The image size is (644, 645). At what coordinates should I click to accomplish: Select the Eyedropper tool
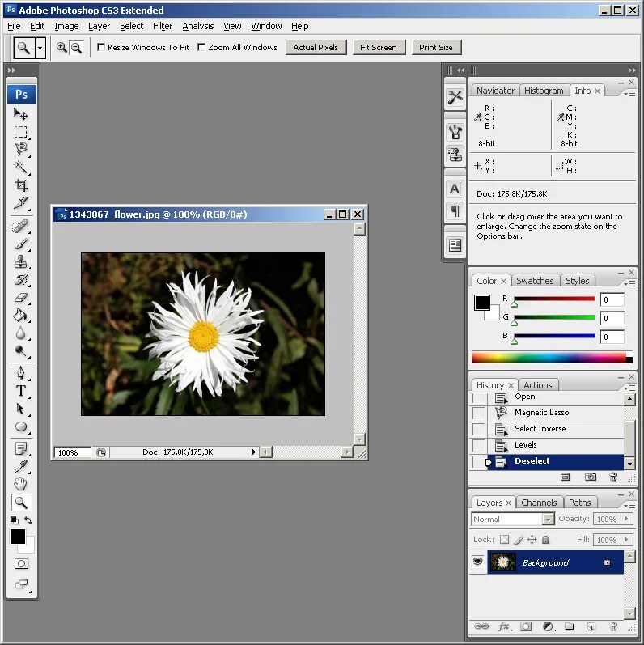[x=20, y=466]
